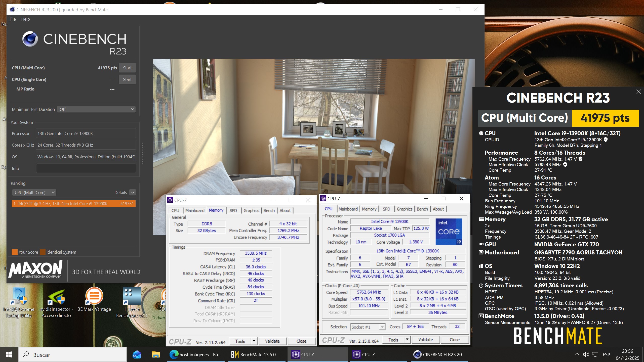Viewport: 644px width, 362px height.
Task: Switch to SPD tab in memory CPU-Z
Action: tap(233, 210)
